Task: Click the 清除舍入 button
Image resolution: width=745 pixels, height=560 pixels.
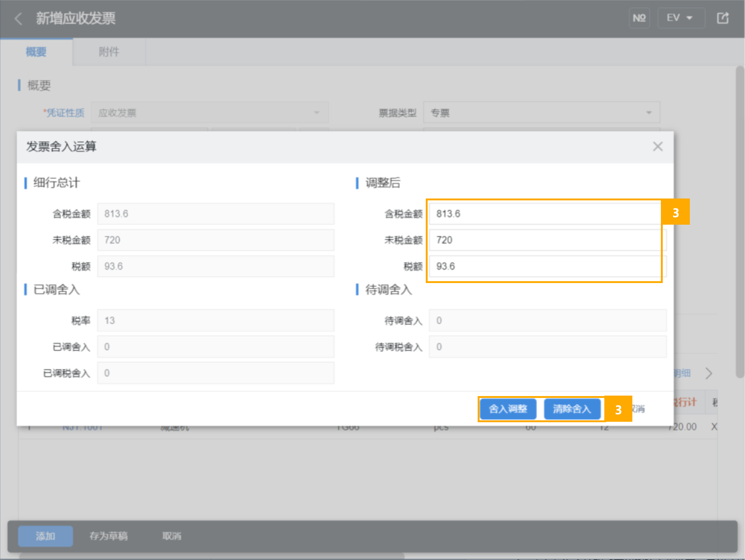Action: pyautogui.click(x=572, y=409)
